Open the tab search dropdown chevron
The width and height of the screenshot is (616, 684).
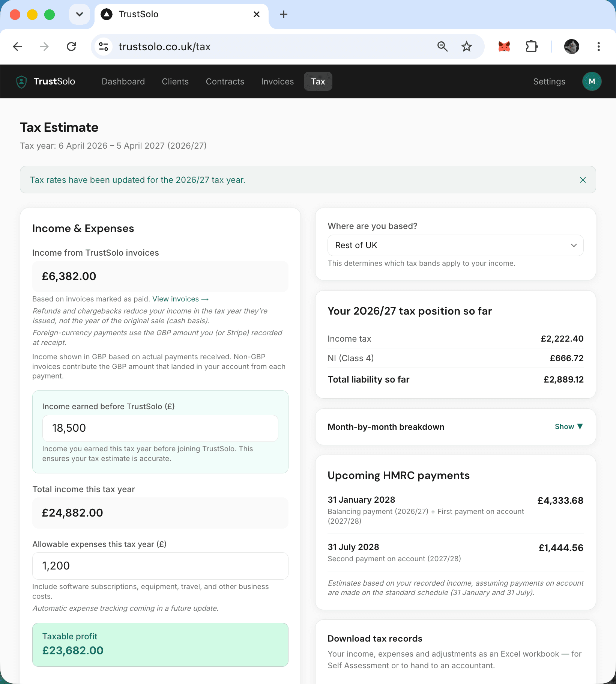pyautogui.click(x=80, y=14)
